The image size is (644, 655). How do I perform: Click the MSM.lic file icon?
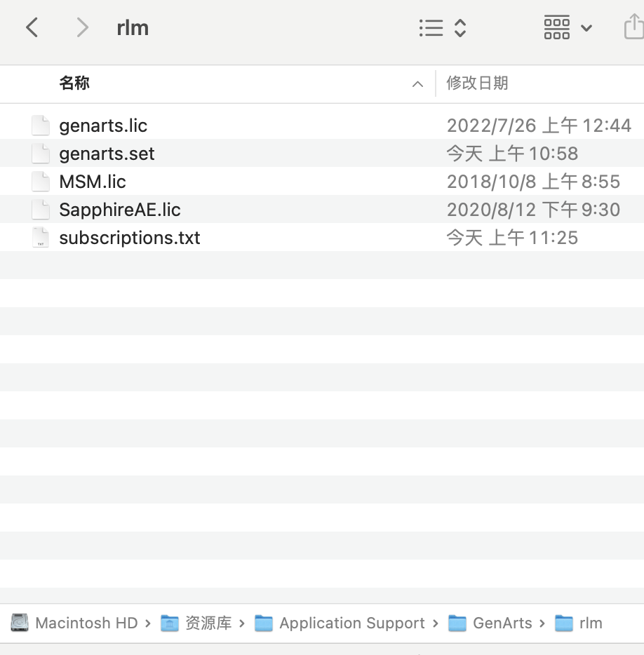(41, 182)
